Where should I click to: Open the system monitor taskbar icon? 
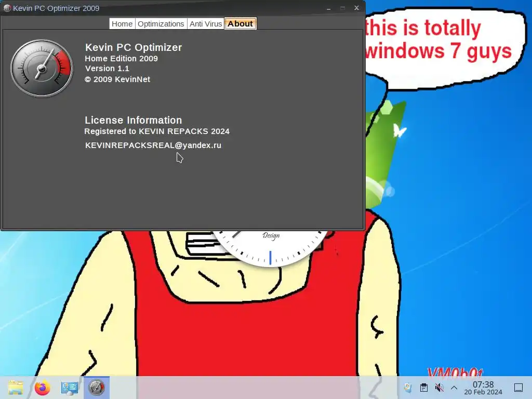[70, 388]
